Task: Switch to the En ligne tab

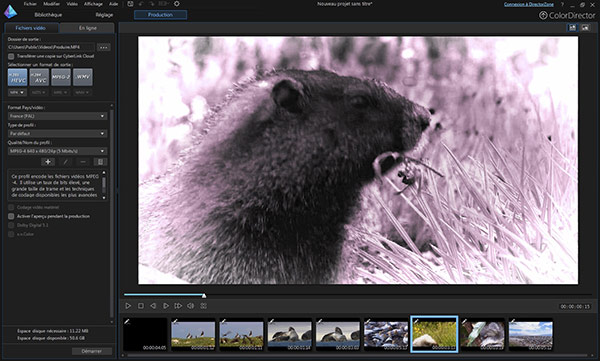Action: (88, 28)
